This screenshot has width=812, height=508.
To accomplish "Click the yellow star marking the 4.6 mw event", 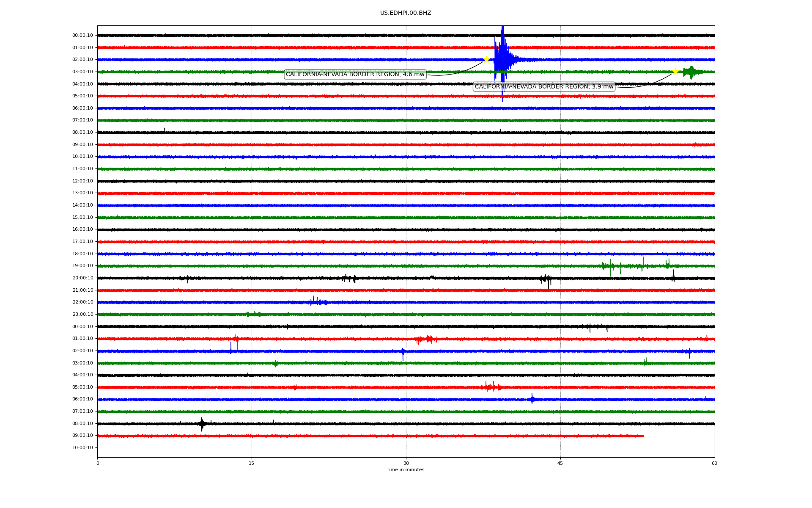I will [486, 59].
